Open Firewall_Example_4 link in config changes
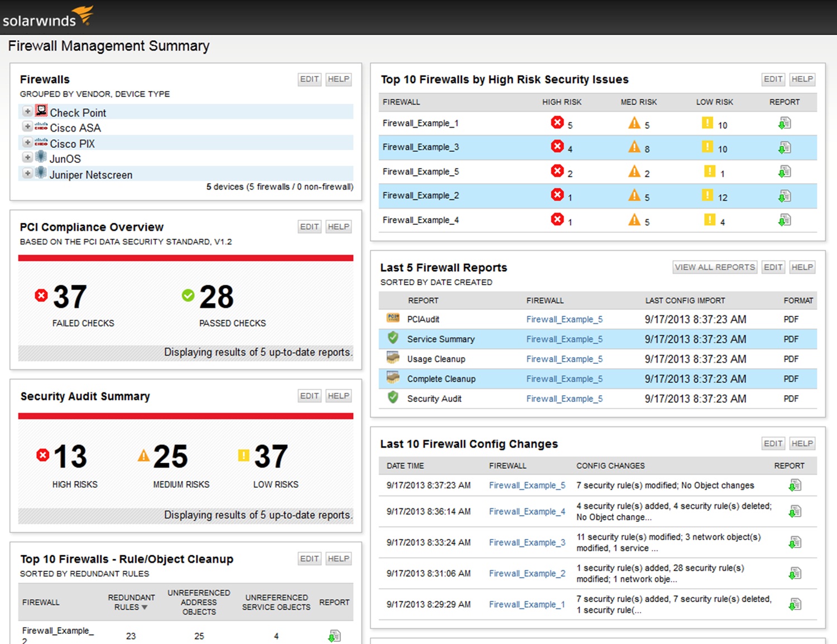 (x=527, y=511)
